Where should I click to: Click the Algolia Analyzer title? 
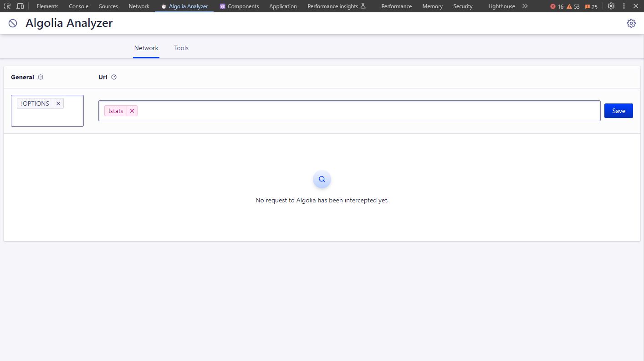point(69,23)
